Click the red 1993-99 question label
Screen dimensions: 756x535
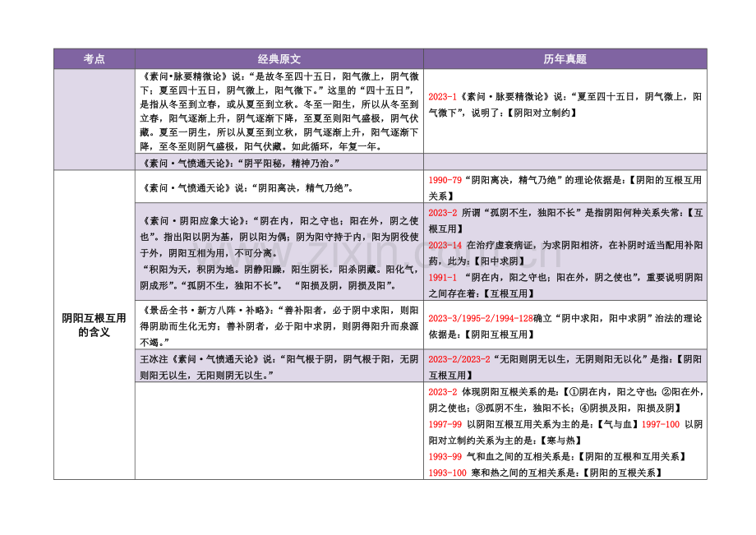pyautogui.click(x=445, y=456)
